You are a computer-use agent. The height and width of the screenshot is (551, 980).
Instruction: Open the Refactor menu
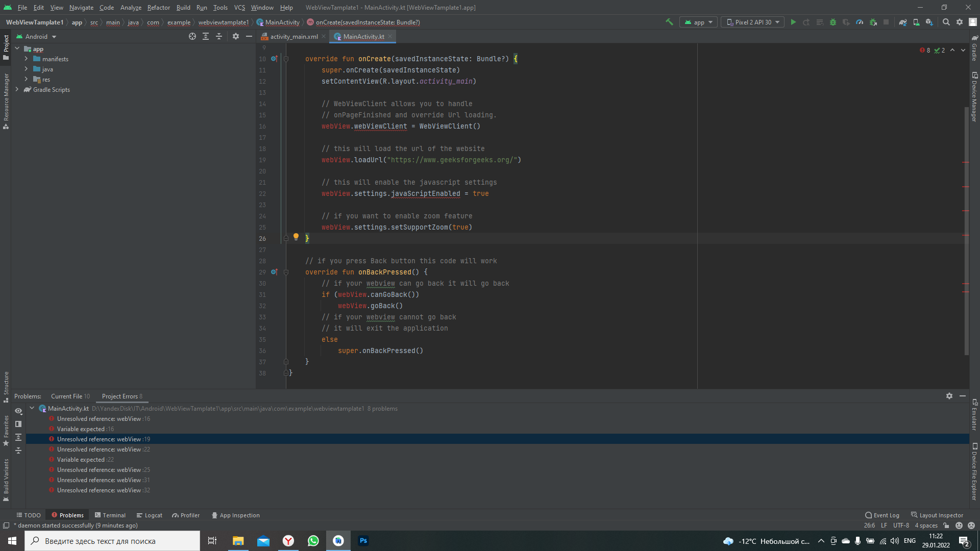click(158, 7)
